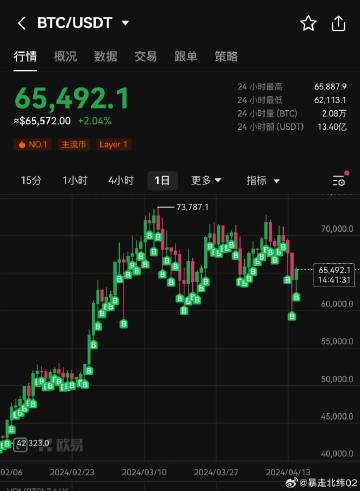Viewport: 360px width, 491px height.
Task: Open the BTC/USDT pair selector dropdown
Action: (125, 23)
